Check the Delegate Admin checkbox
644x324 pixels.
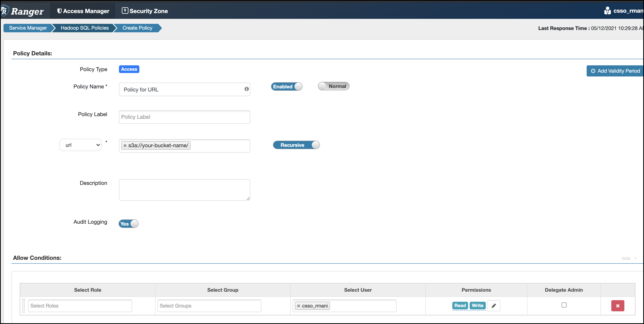click(x=564, y=305)
